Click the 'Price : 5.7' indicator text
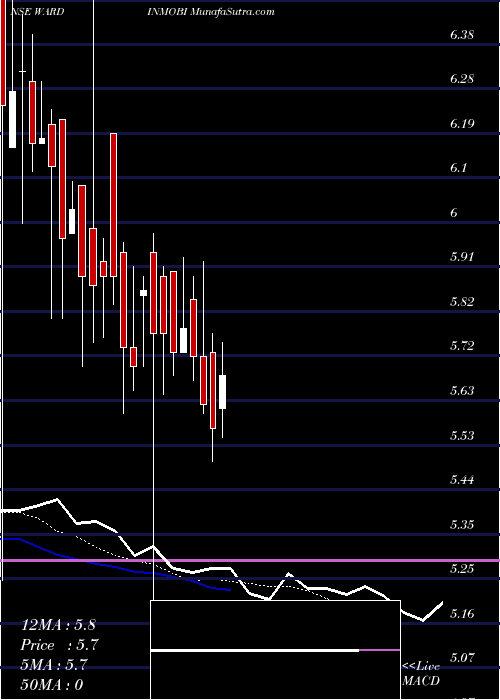 59,645
